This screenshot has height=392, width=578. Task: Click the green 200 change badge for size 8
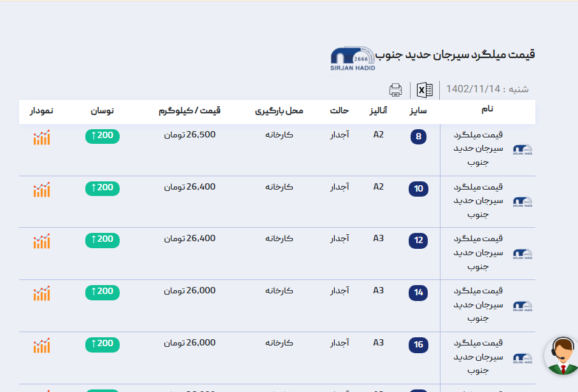click(102, 136)
